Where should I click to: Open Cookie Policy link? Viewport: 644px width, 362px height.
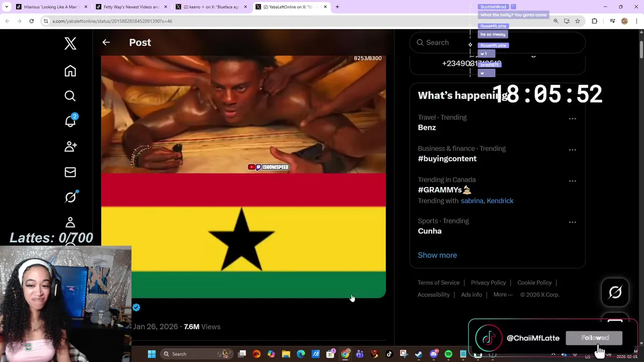click(x=534, y=283)
